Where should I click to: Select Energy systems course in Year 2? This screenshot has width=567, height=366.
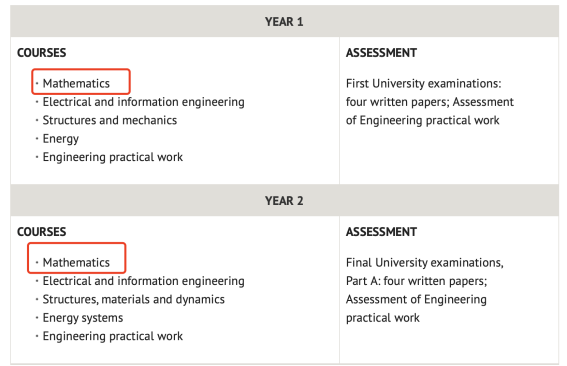click(x=83, y=318)
